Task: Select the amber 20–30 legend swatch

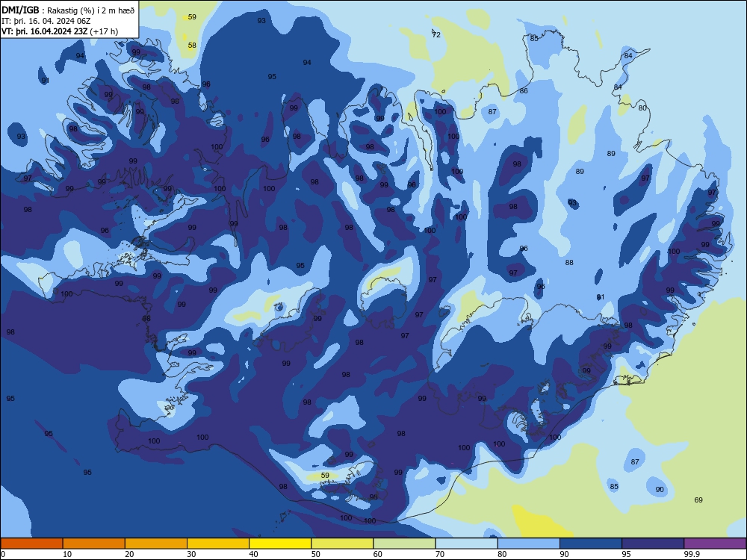Action: point(156,544)
